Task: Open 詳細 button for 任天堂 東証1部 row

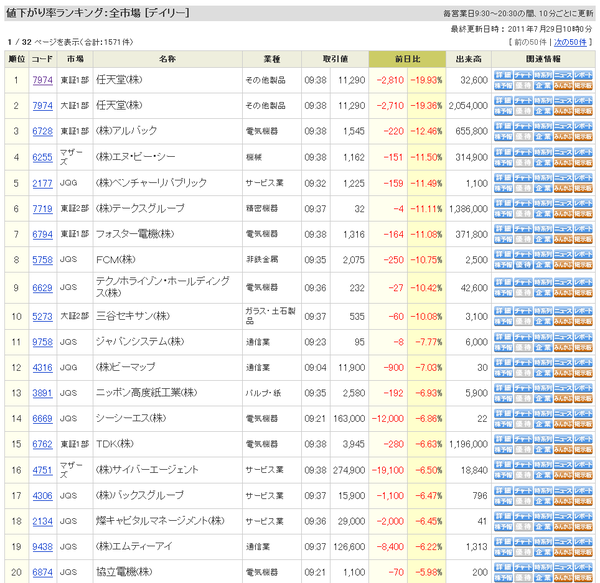Action: (503, 75)
